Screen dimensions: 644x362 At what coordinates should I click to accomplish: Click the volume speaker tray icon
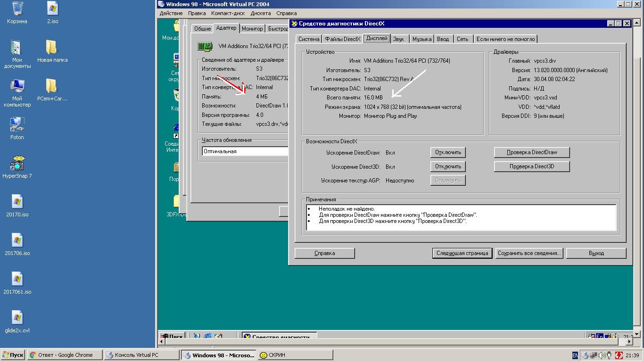coord(602,355)
